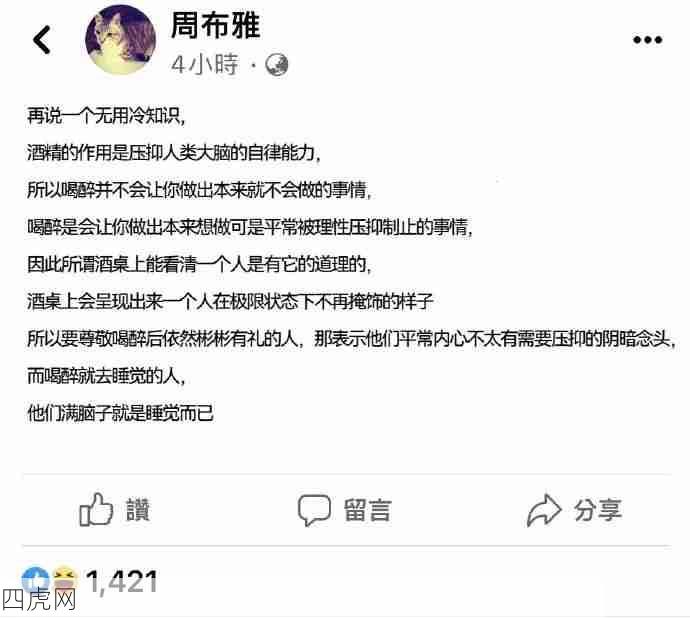Click the speech bubble comment icon
Screen dimensions: 690x618
(314, 510)
